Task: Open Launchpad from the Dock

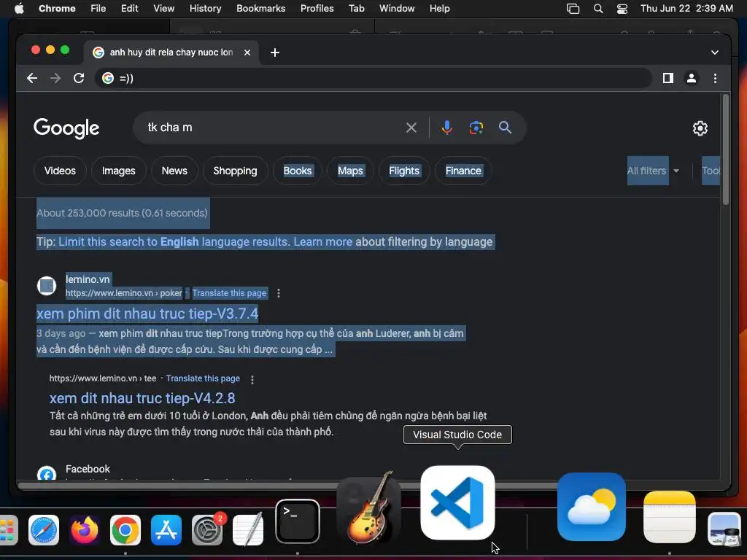Action: click(x=8, y=530)
